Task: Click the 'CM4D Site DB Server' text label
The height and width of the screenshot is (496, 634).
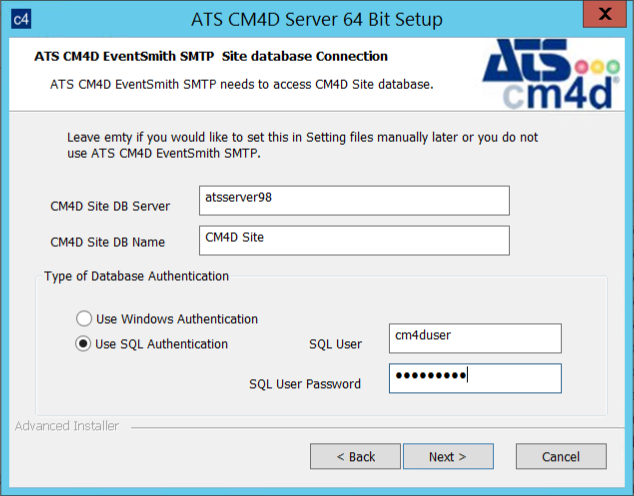Action: pos(110,206)
